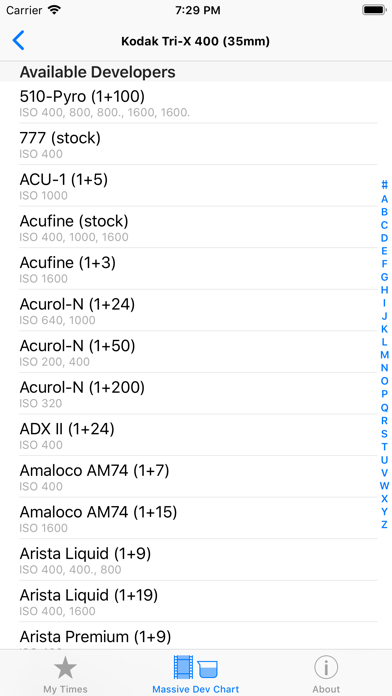Jump to index letter K
Viewport: 392px width, 696px height.
pos(384,329)
